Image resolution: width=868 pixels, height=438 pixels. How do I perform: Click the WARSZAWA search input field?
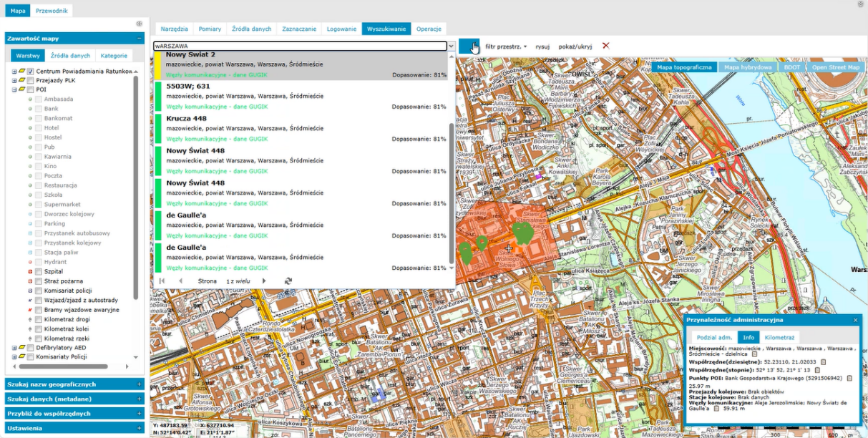tap(299, 46)
